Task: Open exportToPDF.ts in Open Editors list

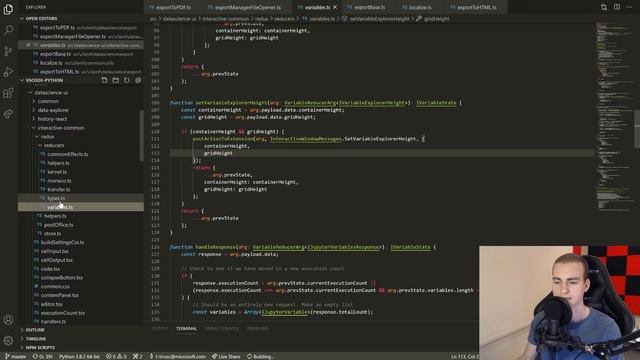Action: 57,27
